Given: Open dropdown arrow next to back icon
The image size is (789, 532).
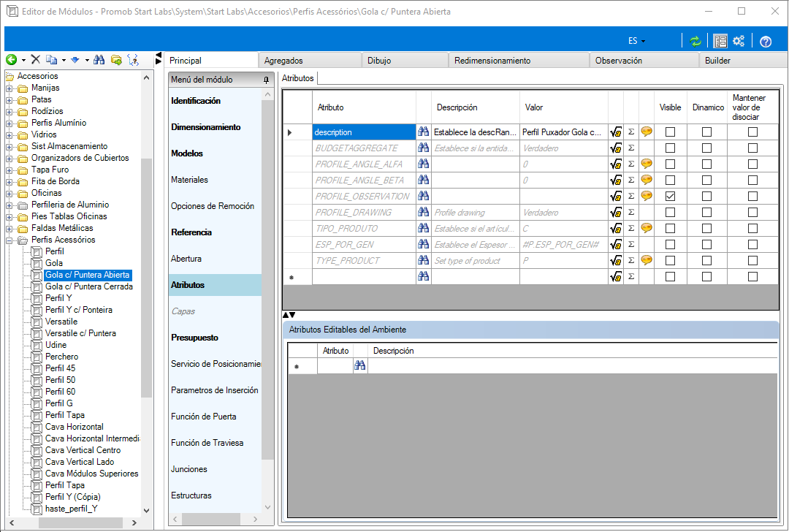Looking at the screenshot, I should (23, 61).
